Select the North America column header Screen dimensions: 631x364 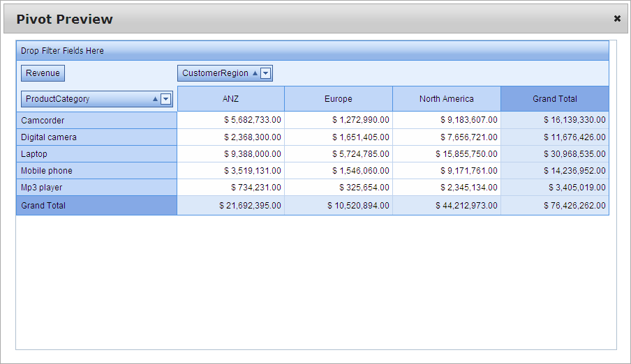pyautogui.click(x=447, y=99)
